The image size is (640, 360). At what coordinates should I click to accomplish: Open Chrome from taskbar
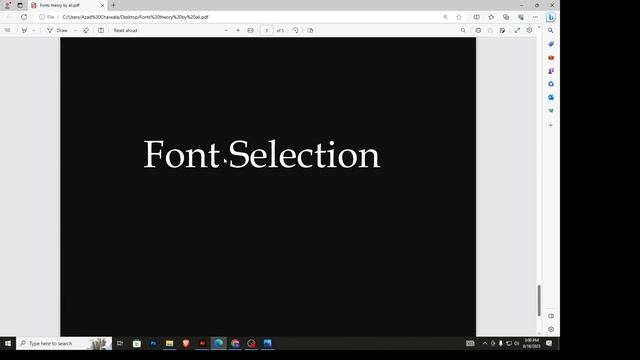(235, 343)
